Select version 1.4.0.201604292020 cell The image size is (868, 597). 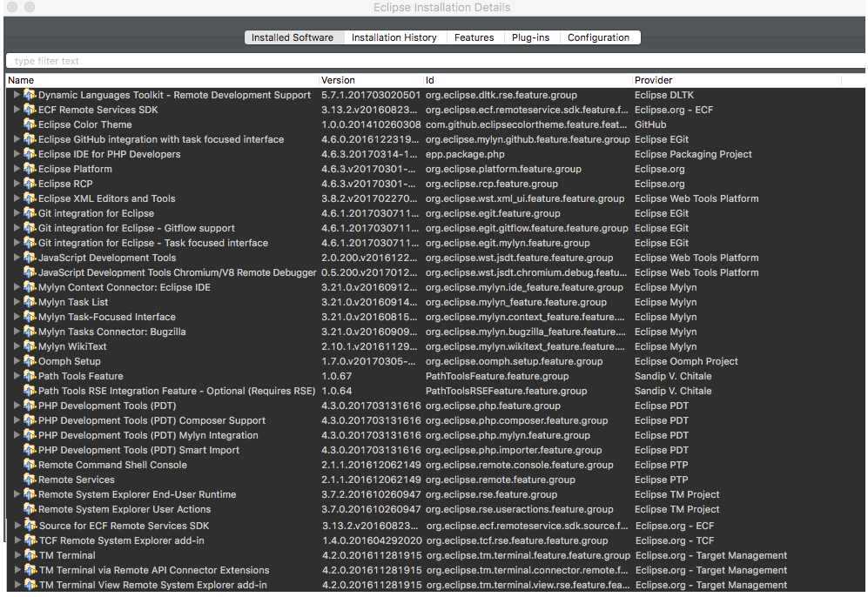(x=372, y=540)
